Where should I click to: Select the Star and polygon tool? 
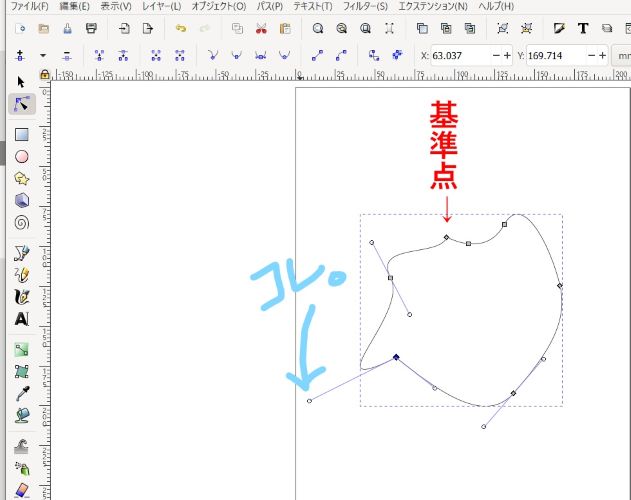(22, 178)
